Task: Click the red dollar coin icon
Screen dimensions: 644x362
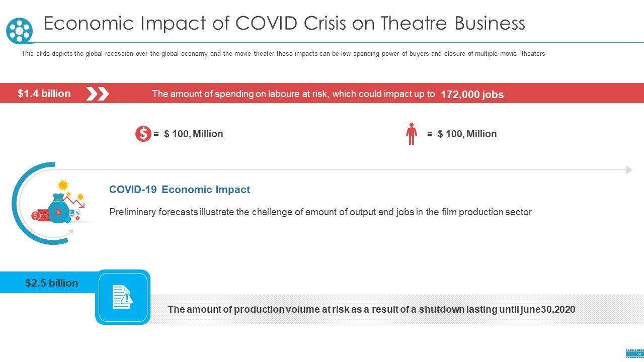Action: pos(143,134)
